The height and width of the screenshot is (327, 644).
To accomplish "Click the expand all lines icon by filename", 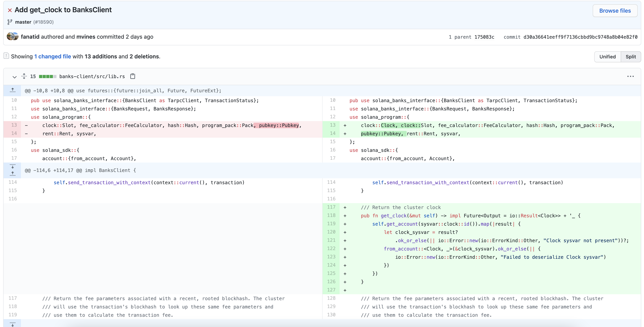I will coord(24,76).
